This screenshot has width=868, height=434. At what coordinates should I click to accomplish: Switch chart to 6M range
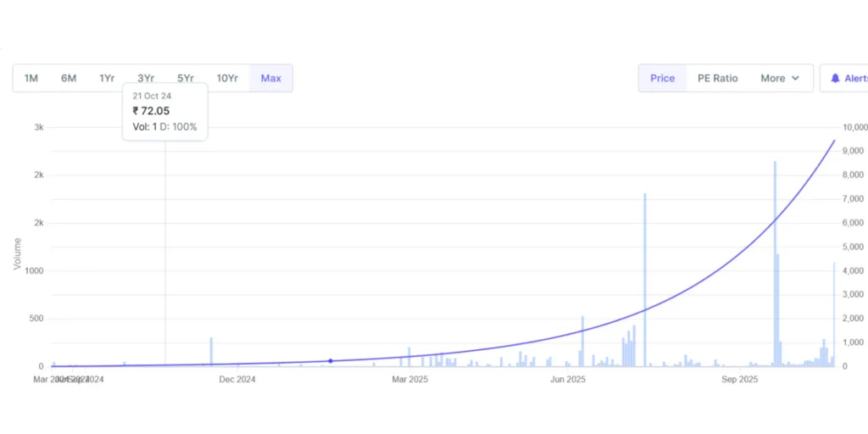coord(69,78)
